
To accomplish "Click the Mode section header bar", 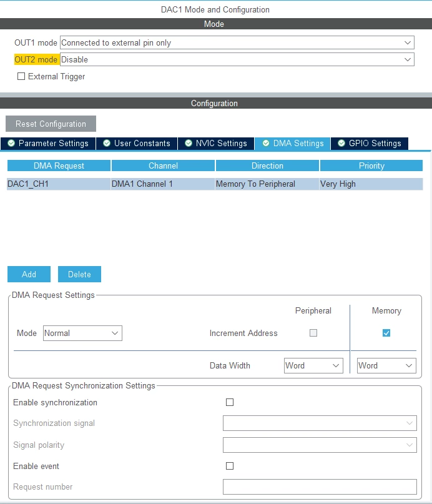I will pyautogui.click(x=216, y=24).
